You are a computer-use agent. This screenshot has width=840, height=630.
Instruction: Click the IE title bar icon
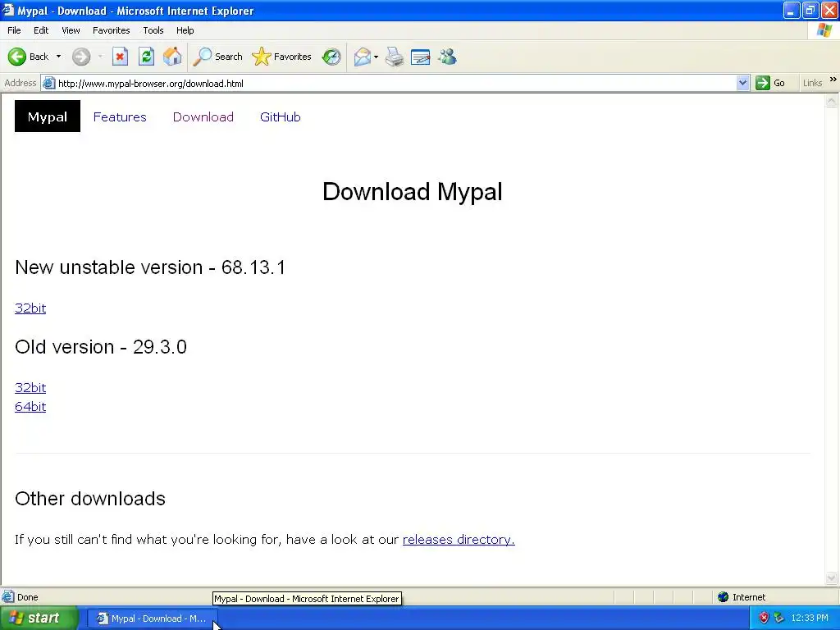7,10
